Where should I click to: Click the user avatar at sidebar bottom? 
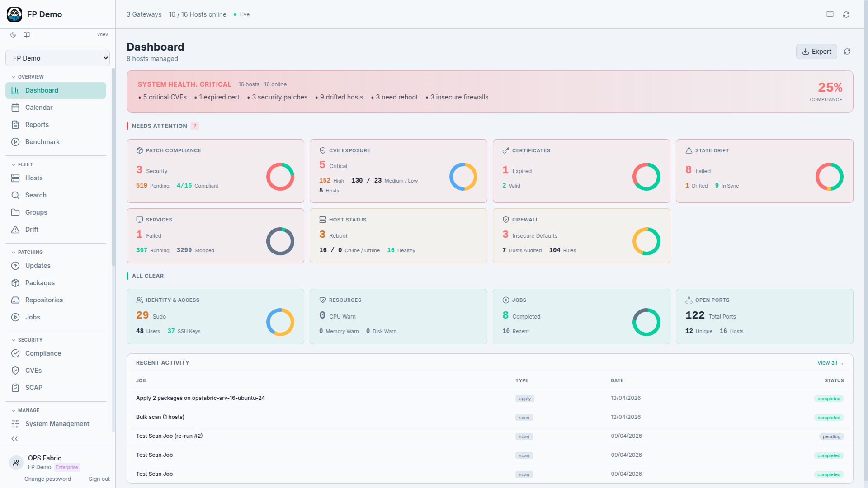tap(16, 463)
